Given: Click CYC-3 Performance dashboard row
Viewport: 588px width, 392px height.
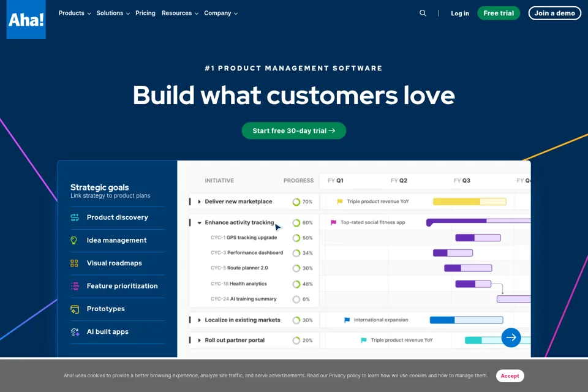Looking at the screenshot, I should (x=254, y=253).
